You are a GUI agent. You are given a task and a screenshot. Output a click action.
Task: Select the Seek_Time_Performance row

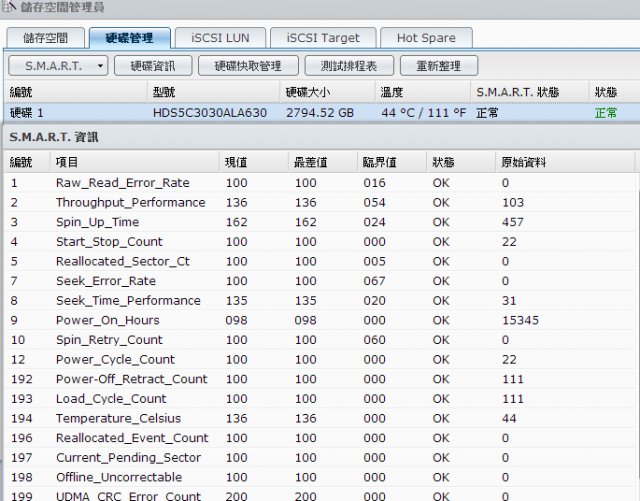(x=320, y=300)
